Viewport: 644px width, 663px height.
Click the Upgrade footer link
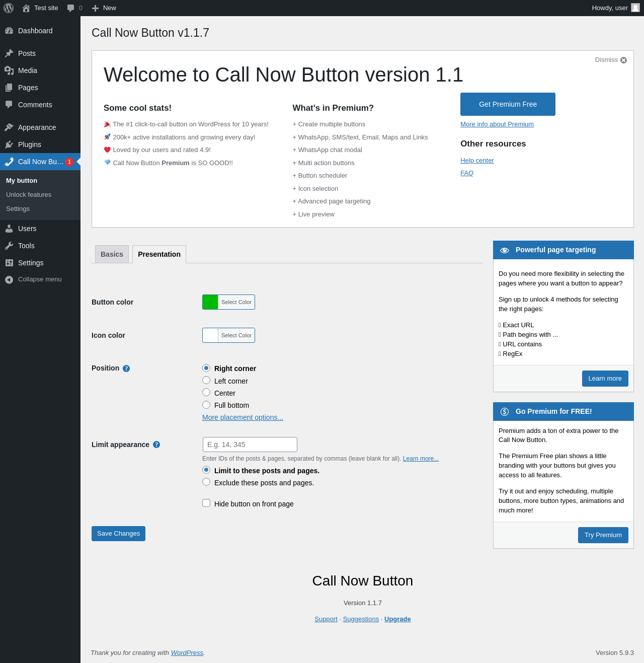(x=397, y=619)
